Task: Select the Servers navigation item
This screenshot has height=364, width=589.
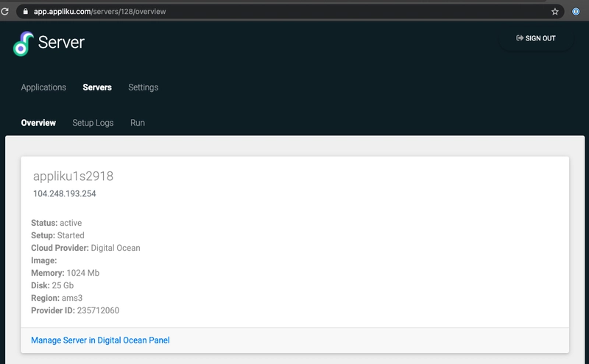Action: tap(97, 87)
